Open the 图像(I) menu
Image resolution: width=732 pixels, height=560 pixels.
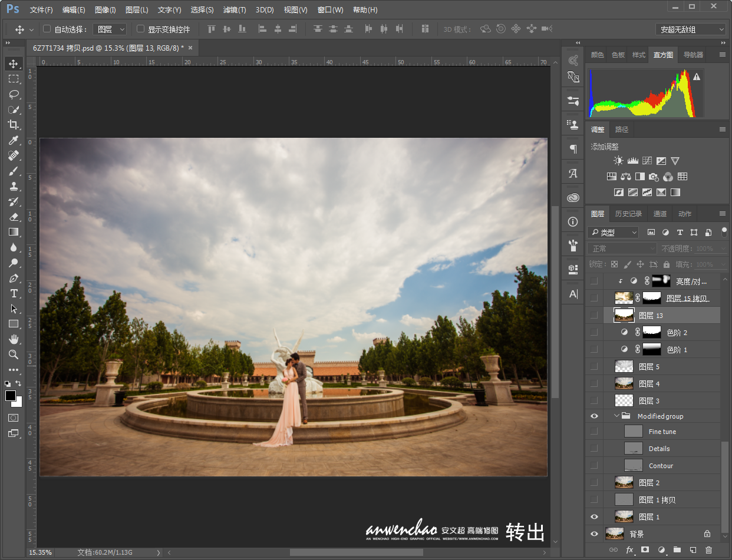105,10
